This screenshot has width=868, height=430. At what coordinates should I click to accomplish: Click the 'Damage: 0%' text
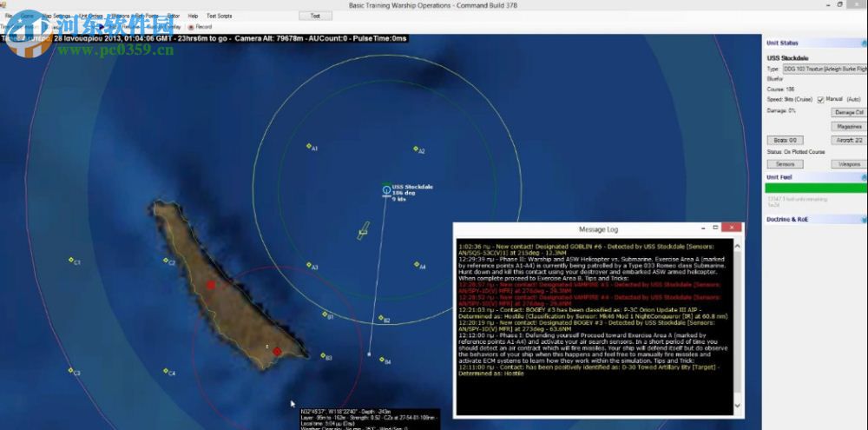781,111
